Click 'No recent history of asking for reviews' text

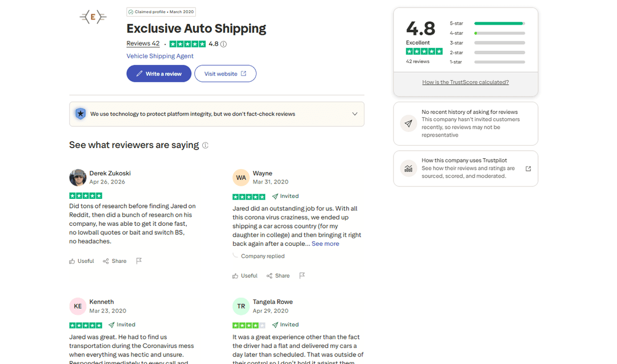pyautogui.click(x=470, y=112)
